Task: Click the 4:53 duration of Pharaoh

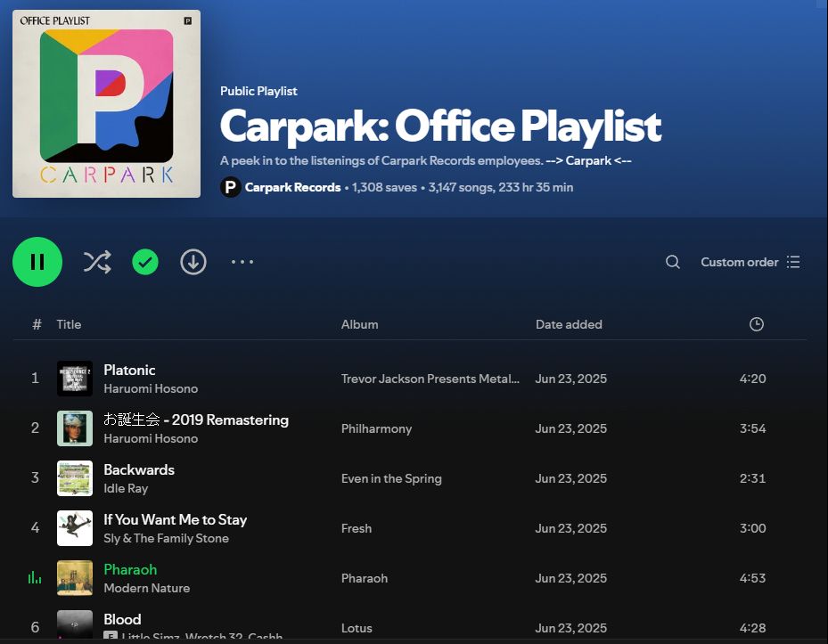Action: [752, 578]
